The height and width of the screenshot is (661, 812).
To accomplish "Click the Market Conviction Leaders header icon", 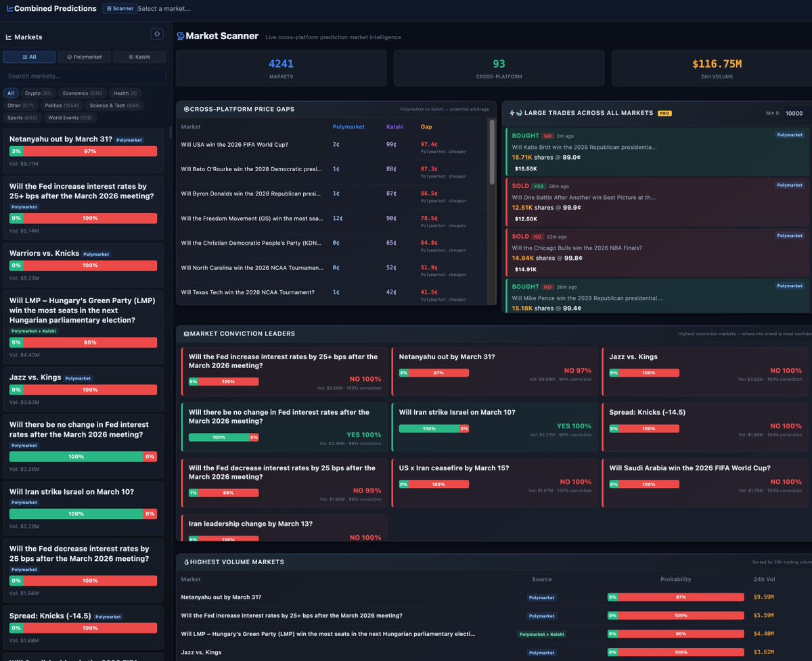I will pos(187,334).
